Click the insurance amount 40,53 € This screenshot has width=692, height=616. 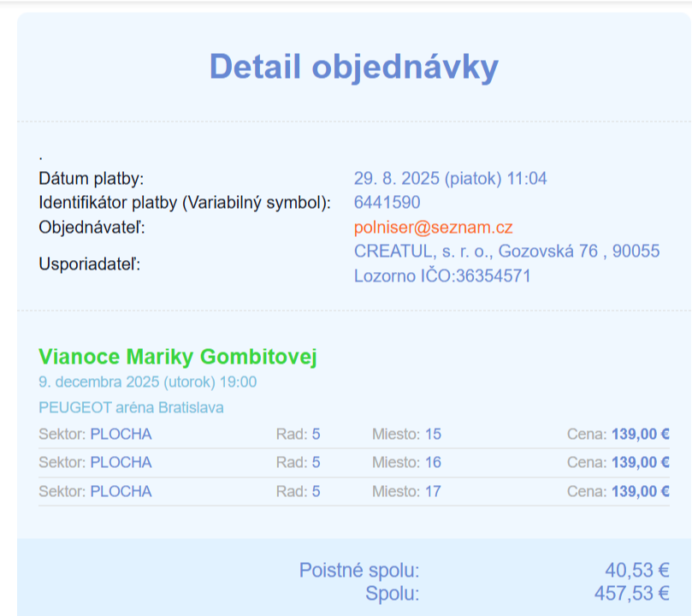[636, 571]
